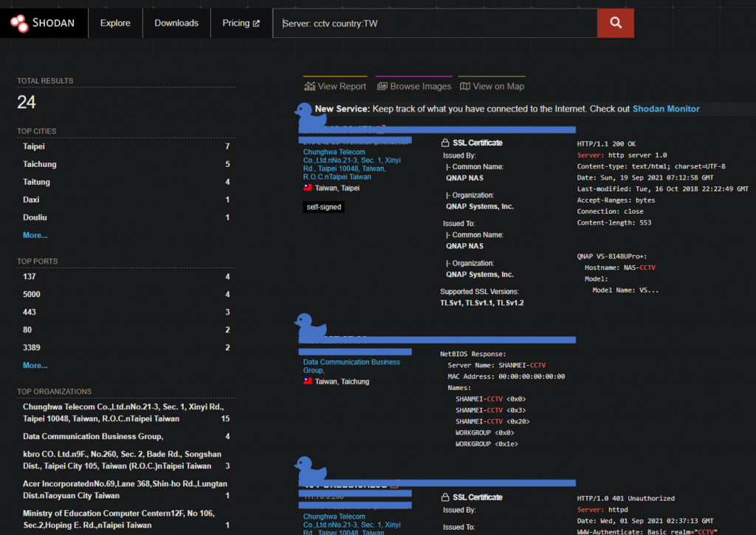Filter results by city Douliu
The height and width of the screenshot is (535, 756).
(x=126, y=217)
